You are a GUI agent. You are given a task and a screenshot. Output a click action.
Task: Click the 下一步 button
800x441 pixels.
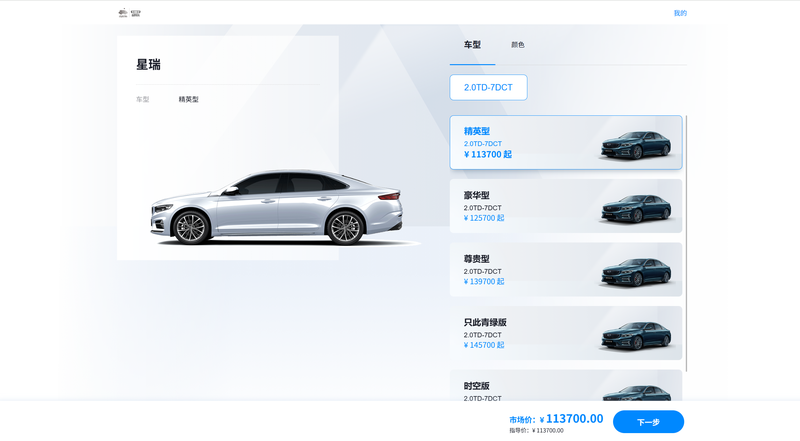[x=648, y=422]
